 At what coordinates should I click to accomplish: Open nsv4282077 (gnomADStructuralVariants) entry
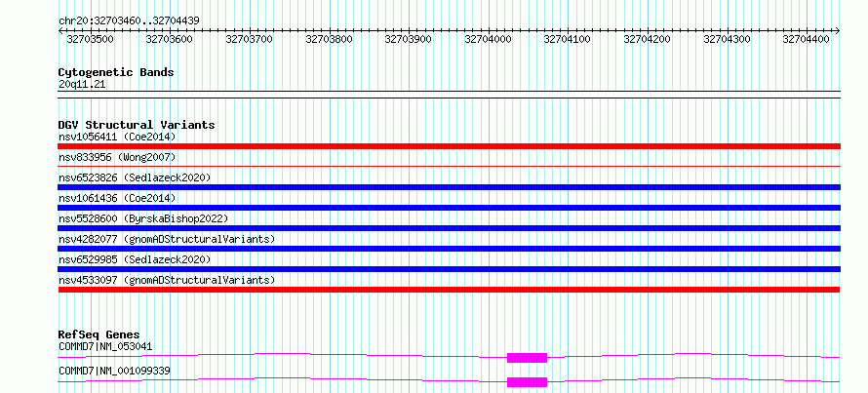coord(167,239)
